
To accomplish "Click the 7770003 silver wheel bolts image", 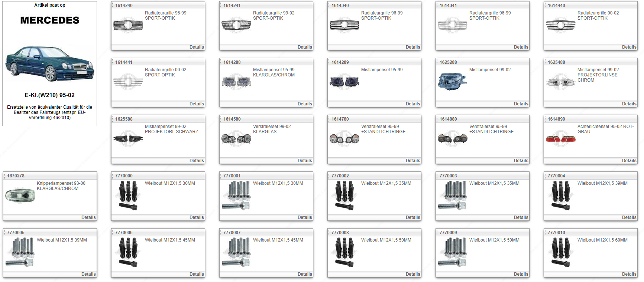I will pos(453,196).
